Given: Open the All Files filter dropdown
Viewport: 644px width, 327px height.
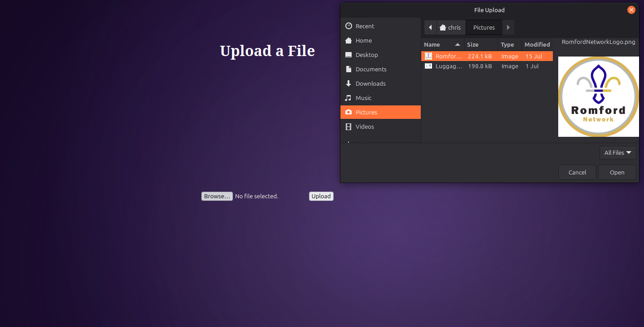Looking at the screenshot, I should point(618,153).
